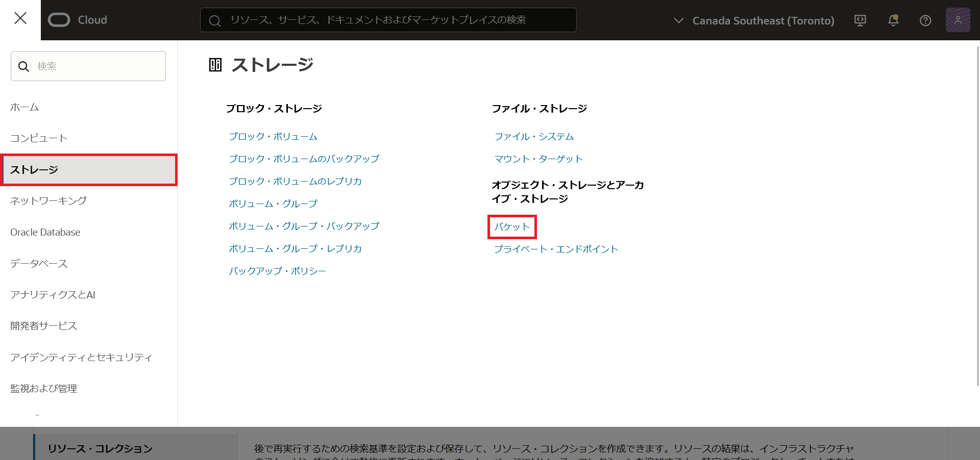980x460 pixels.
Task: Open the user profile avatar
Action: (958, 20)
